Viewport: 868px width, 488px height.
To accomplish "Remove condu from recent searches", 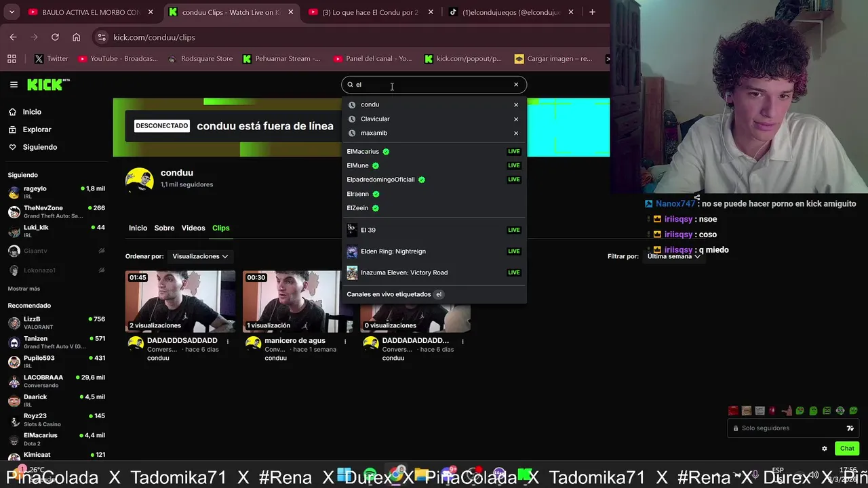I will 516,105.
